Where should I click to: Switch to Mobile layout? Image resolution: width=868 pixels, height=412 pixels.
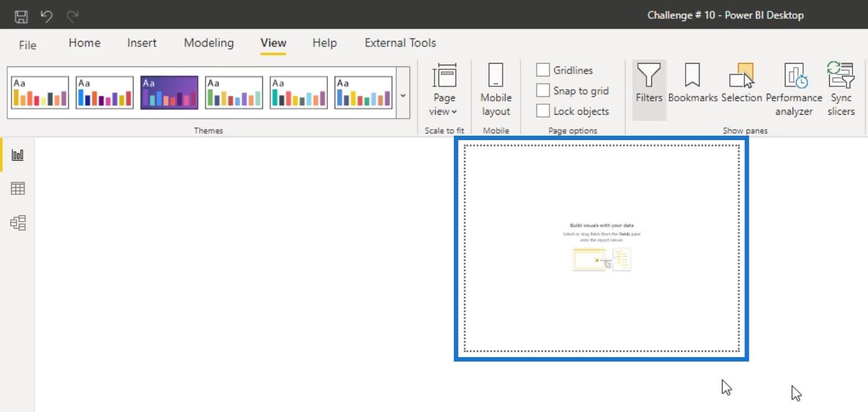click(496, 90)
